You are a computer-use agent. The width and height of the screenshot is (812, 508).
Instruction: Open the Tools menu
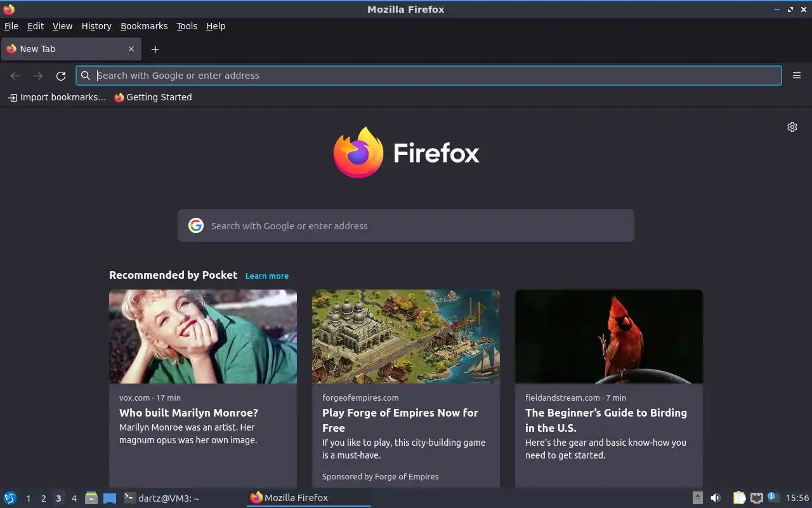point(187,26)
